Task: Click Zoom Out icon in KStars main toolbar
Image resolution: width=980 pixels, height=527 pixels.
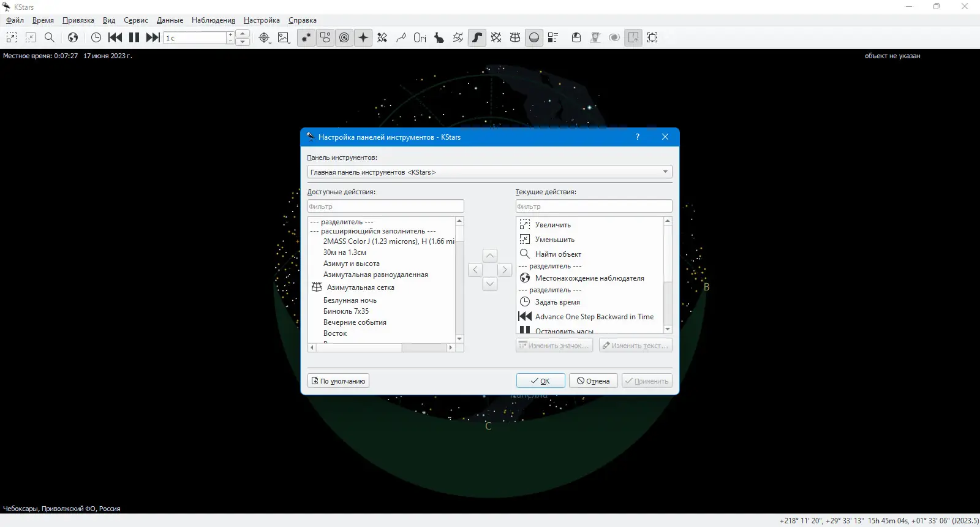Action: pos(31,37)
